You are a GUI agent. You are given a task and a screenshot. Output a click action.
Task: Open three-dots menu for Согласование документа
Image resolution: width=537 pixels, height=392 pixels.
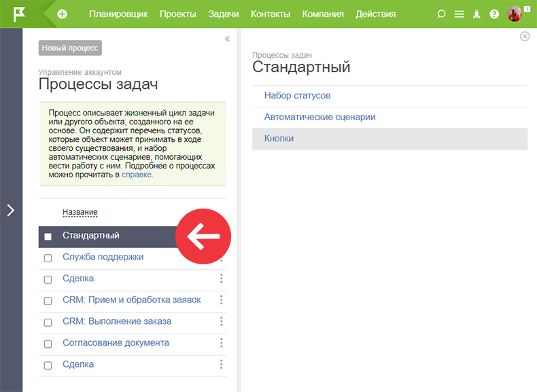coord(221,342)
